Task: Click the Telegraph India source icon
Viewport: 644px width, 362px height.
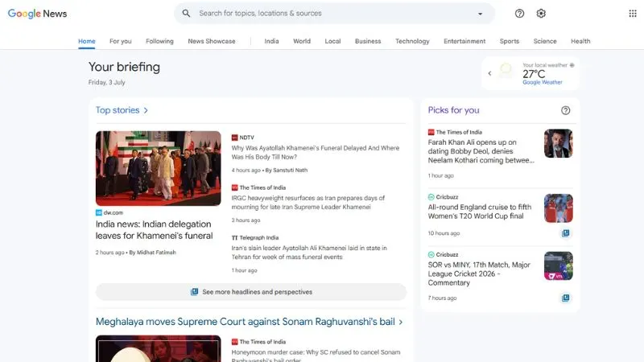Action: (234, 237)
